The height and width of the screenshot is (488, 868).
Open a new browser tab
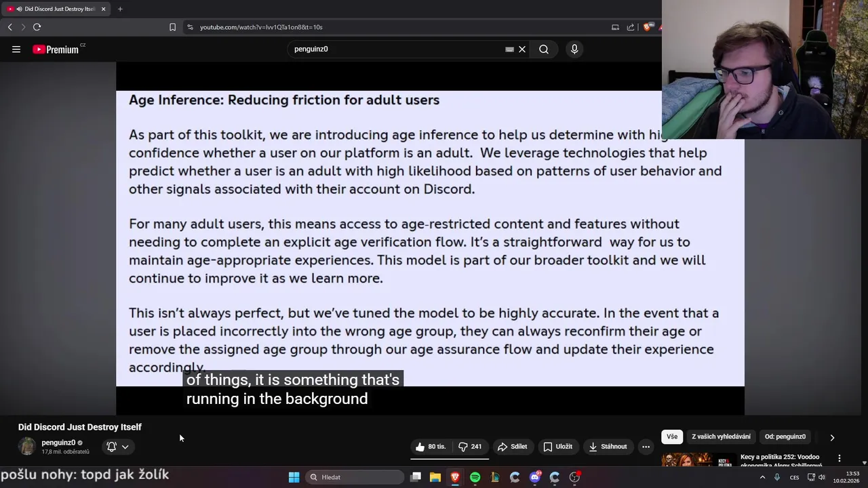tap(120, 9)
